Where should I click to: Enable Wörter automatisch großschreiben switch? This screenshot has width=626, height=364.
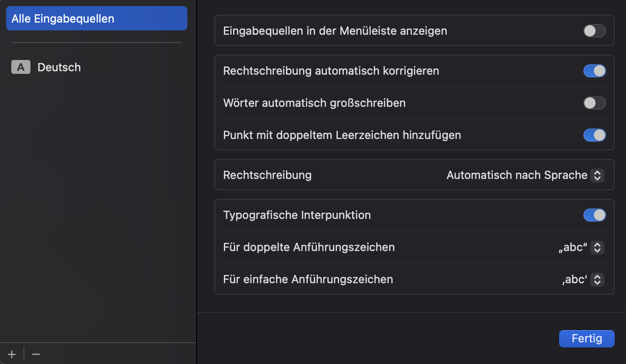(x=594, y=103)
